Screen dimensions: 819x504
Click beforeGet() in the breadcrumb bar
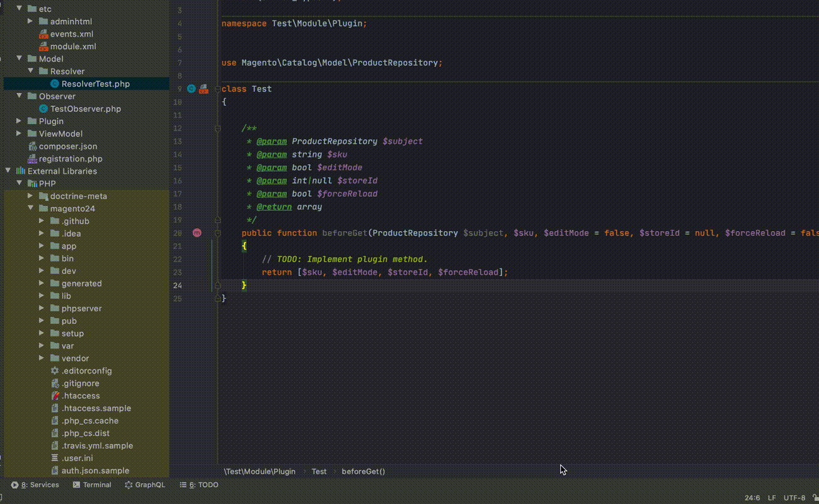(363, 471)
